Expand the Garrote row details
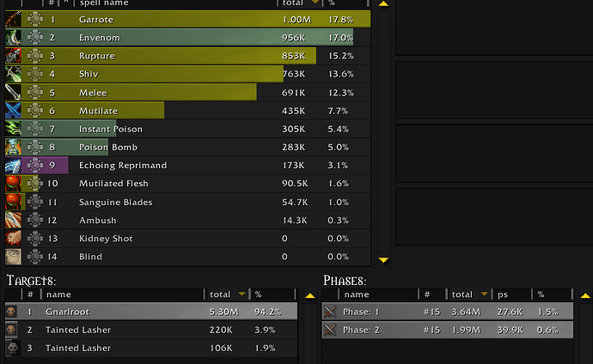This screenshot has width=593, height=364. coord(34,19)
